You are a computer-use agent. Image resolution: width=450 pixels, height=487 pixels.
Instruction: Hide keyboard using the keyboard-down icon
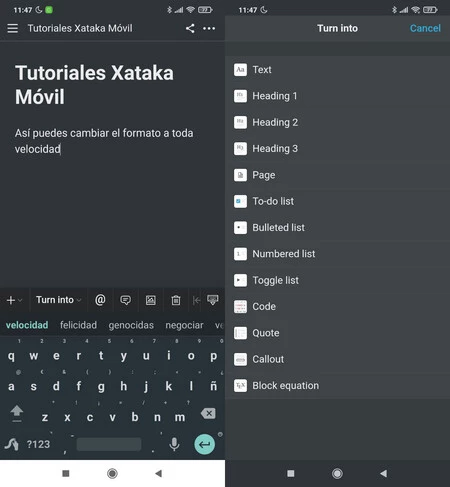(x=213, y=300)
